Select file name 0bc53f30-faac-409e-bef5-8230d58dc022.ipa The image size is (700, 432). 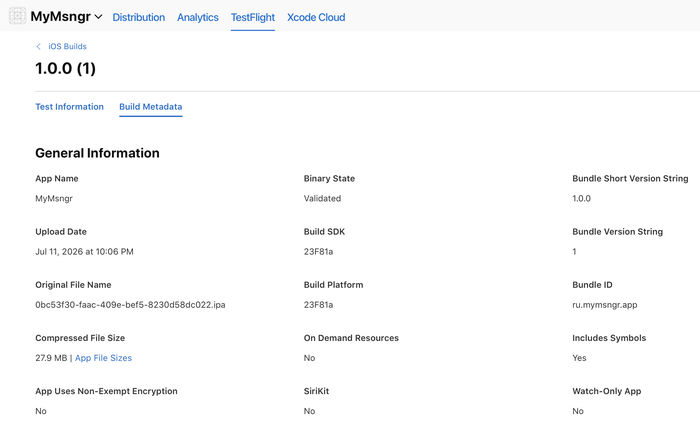coord(130,305)
